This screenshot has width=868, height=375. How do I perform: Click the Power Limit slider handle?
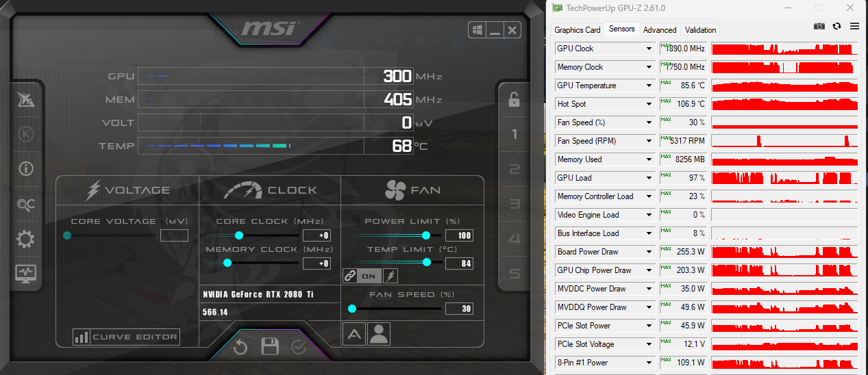pos(426,235)
